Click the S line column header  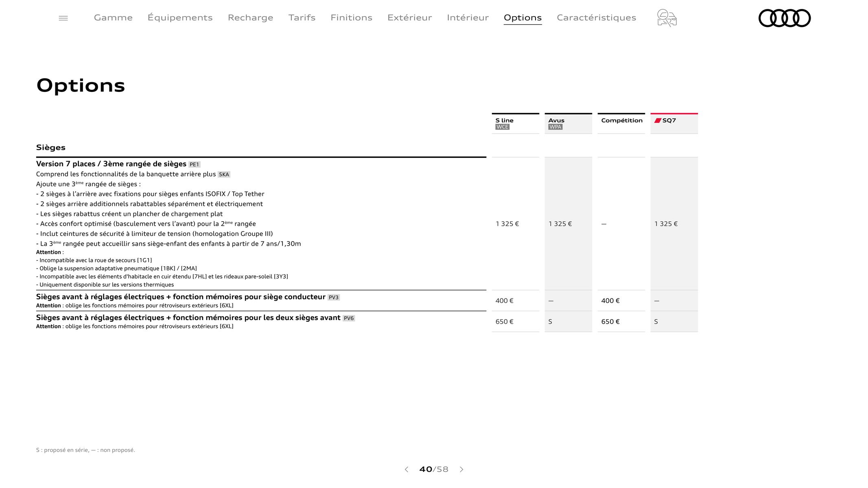515,123
